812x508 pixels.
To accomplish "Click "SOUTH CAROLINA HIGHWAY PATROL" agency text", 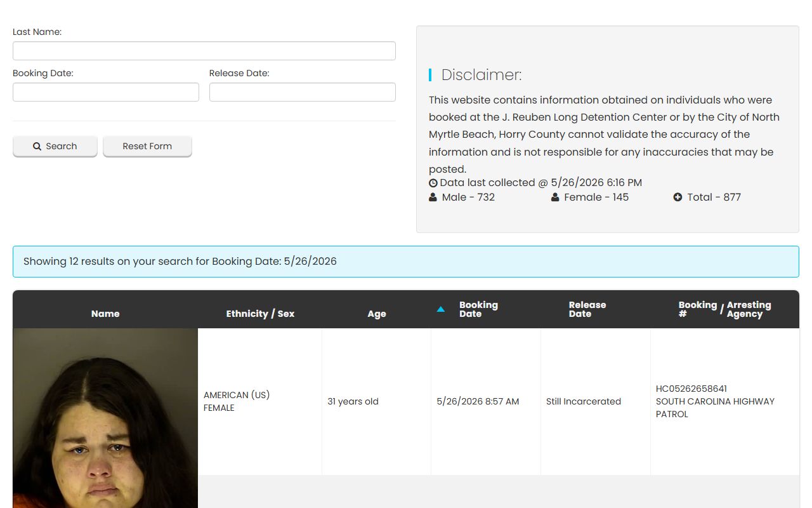I will pos(715,408).
